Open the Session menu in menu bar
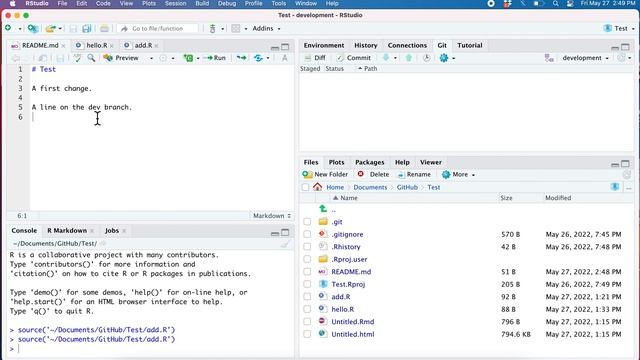This screenshot has width=640, height=360. coord(176,3)
